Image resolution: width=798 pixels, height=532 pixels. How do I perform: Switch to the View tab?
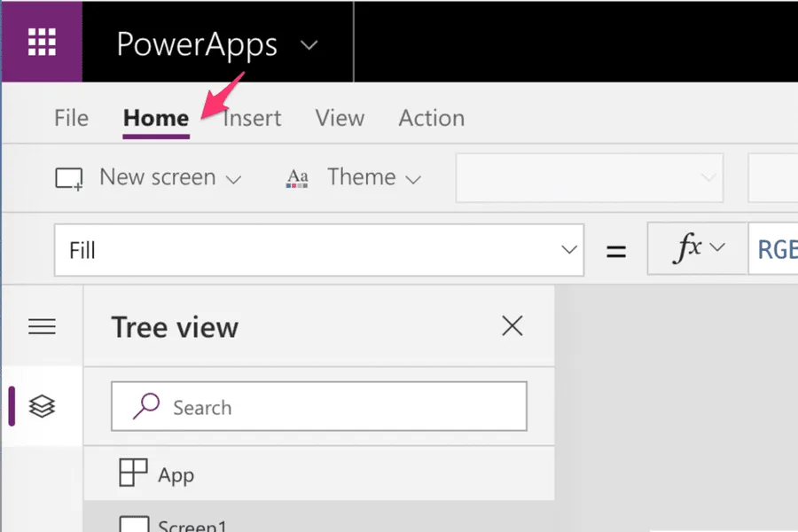(x=340, y=118)
